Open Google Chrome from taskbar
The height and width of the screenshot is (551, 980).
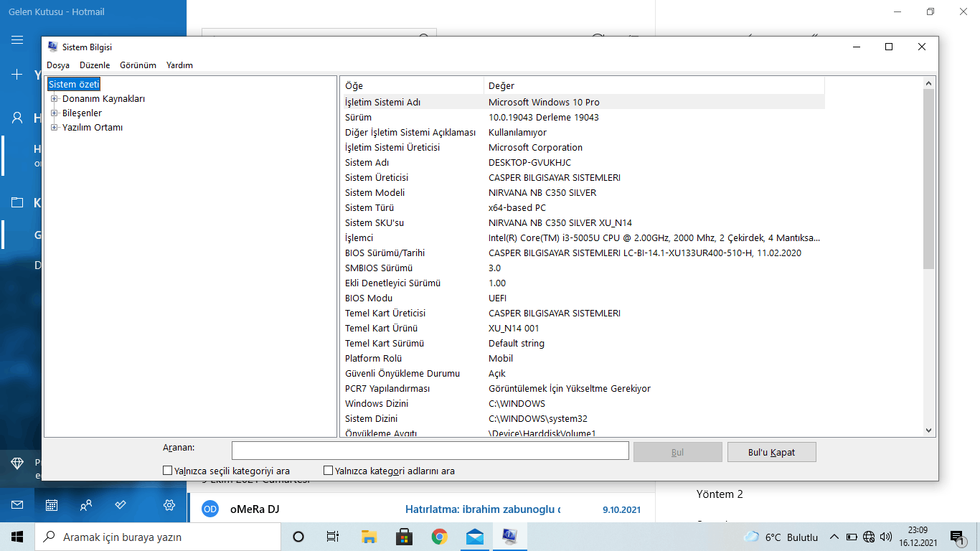click(439, 537)
